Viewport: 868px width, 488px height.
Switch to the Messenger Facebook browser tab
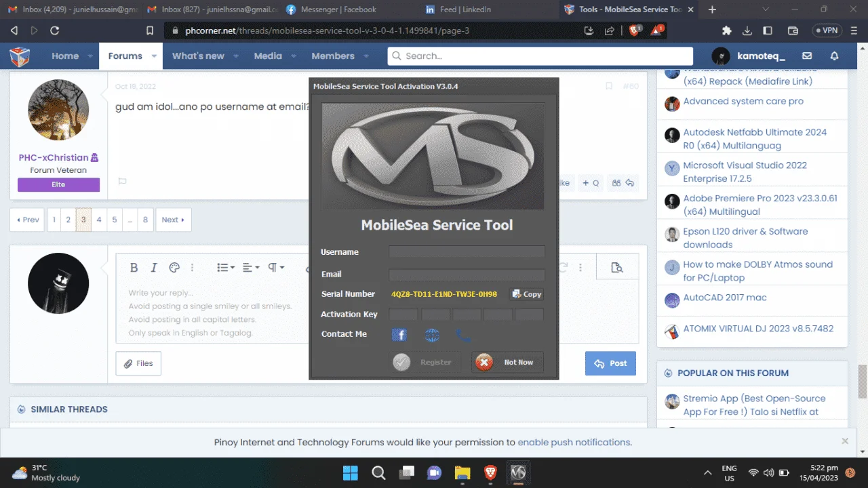click(339, 9)
